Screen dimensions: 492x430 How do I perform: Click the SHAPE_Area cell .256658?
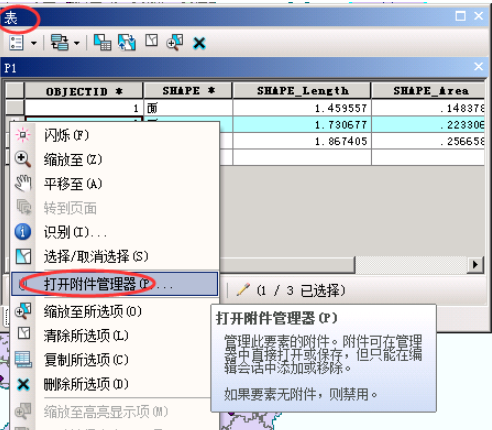click(428, 141)
